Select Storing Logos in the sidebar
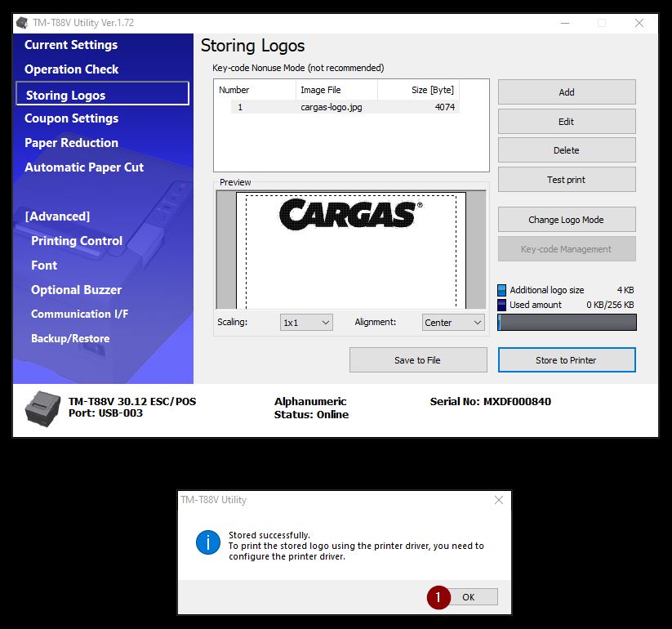 [102, 93]
